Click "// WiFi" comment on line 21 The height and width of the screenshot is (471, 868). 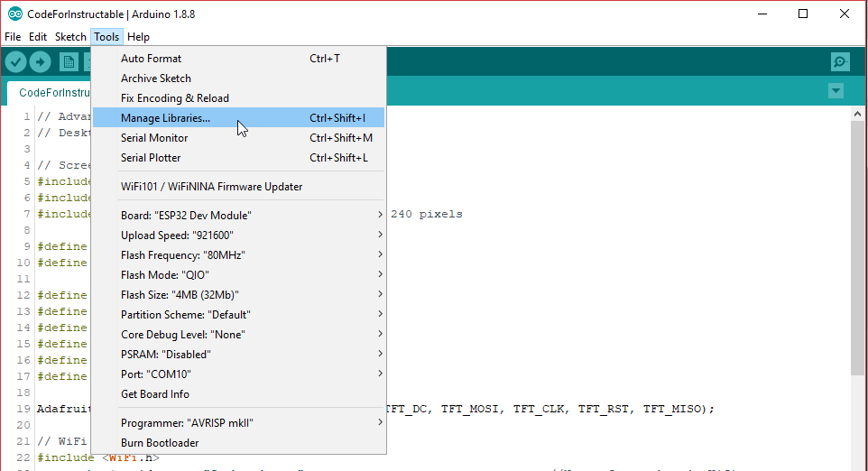pyautogui.click(x=62, y=441)
